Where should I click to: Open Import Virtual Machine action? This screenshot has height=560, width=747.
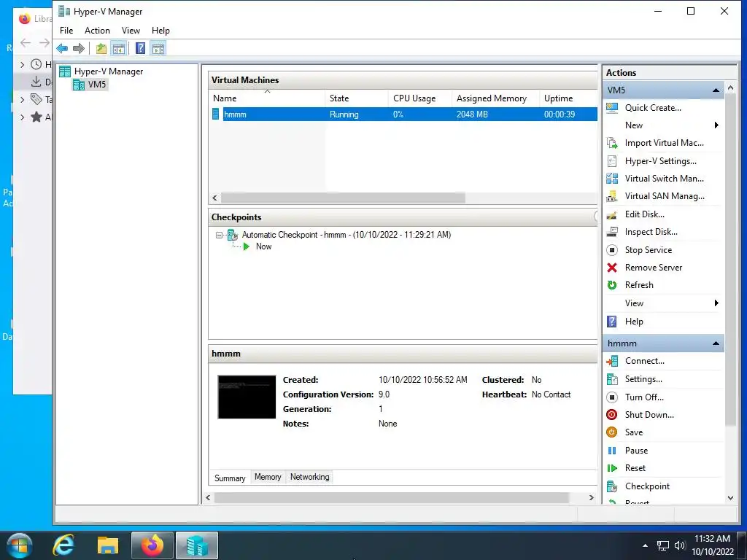point(664,143)
